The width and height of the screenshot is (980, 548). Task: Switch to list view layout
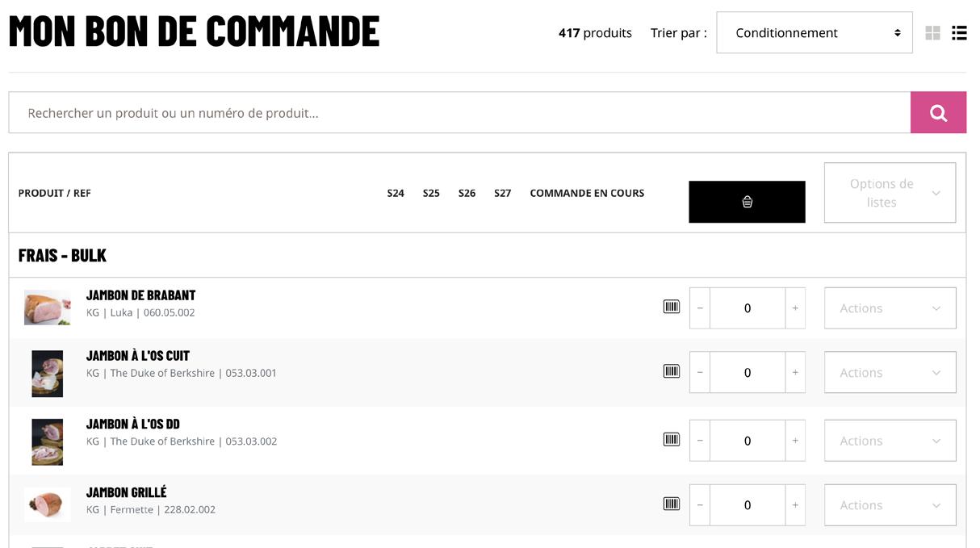pos(959,33)
